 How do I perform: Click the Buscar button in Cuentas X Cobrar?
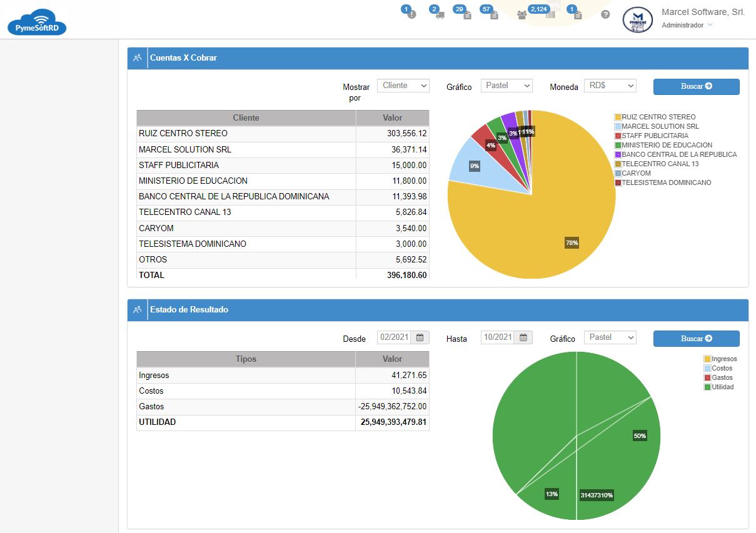pyautogui.click(x=696, y=86)
